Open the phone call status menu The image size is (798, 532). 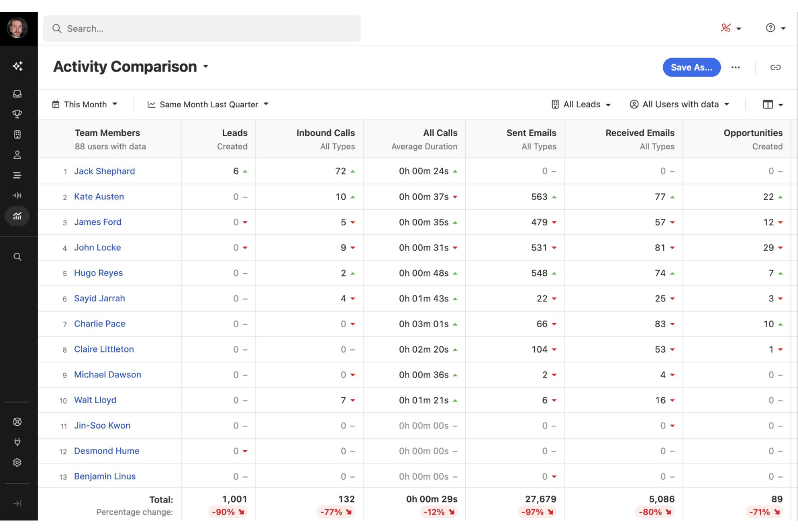pos(731,28)
